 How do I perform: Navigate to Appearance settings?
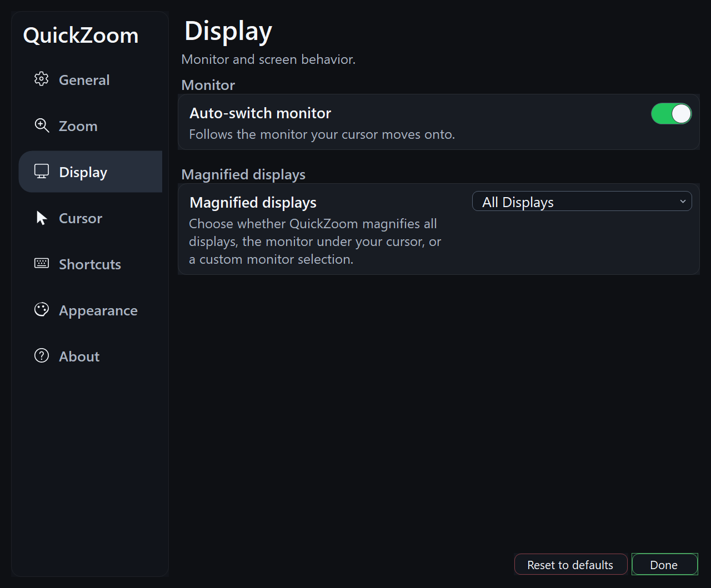[91, 310]
